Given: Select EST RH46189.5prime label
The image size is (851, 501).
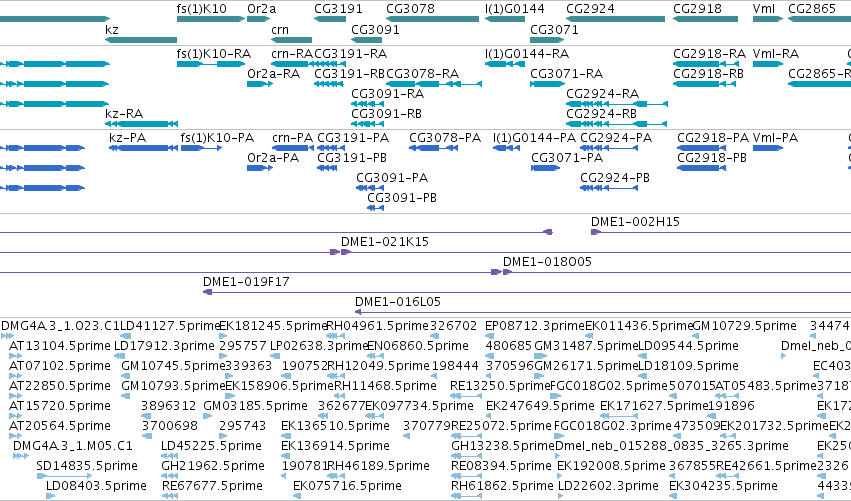Looking at the screenshot, I should pos(378,466).
